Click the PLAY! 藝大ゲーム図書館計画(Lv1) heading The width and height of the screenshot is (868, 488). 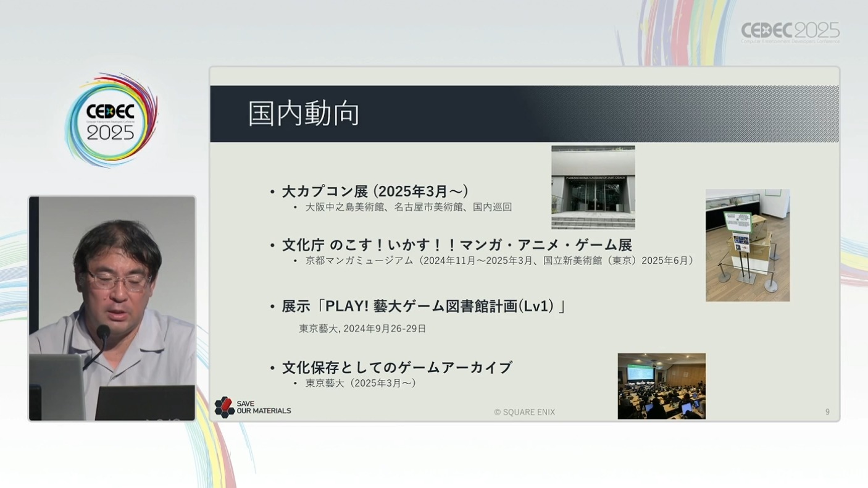tap(424, 306)
